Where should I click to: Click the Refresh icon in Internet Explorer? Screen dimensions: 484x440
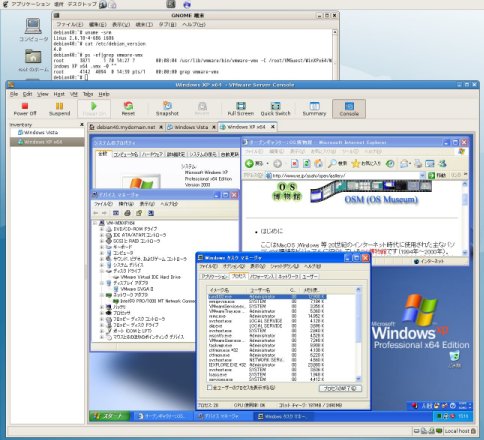click(306, 163)
